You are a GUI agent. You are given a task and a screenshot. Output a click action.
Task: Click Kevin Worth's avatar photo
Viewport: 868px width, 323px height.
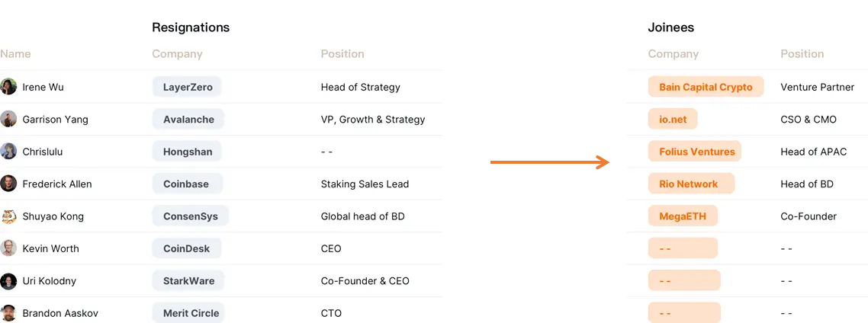coord(8,248)
